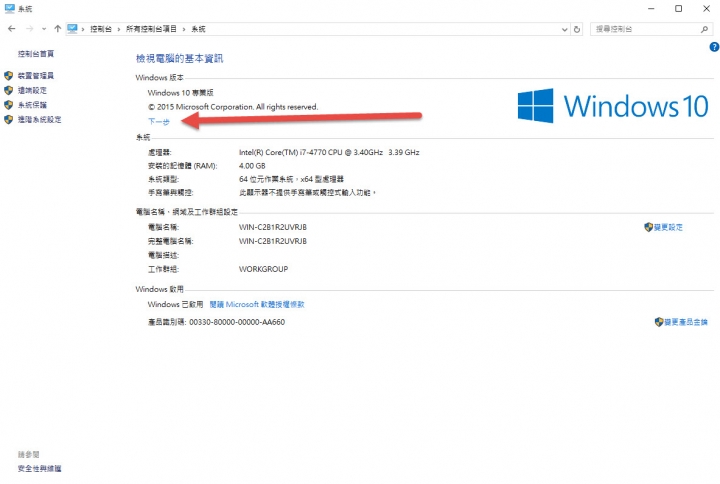The image size is (720, 484).
Task: Click the system icon in title bar
Action: (10, 8)
